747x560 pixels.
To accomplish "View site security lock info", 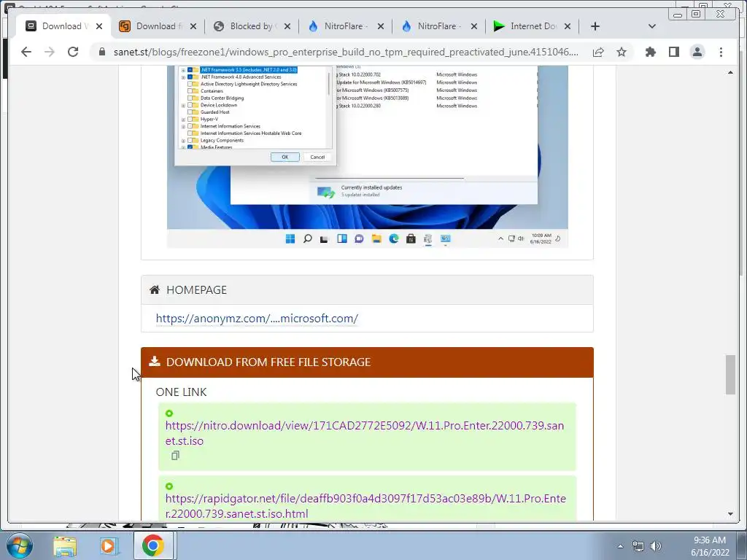I will point(102,52).
